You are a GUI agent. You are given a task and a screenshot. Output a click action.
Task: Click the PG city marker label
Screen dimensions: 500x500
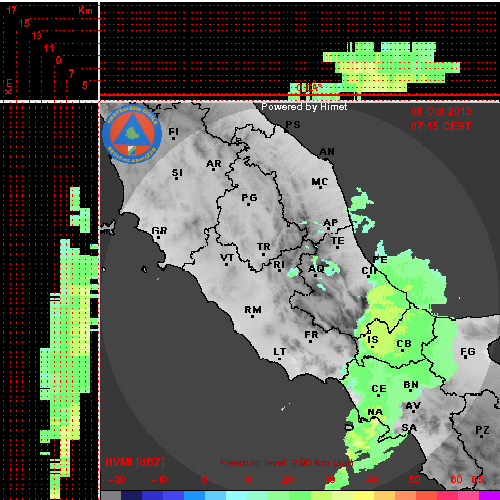pyautogui.click(x=249, y=198)
